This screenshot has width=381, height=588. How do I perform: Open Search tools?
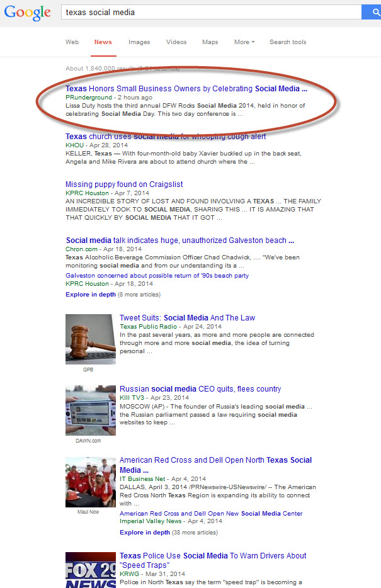point(288,42)
